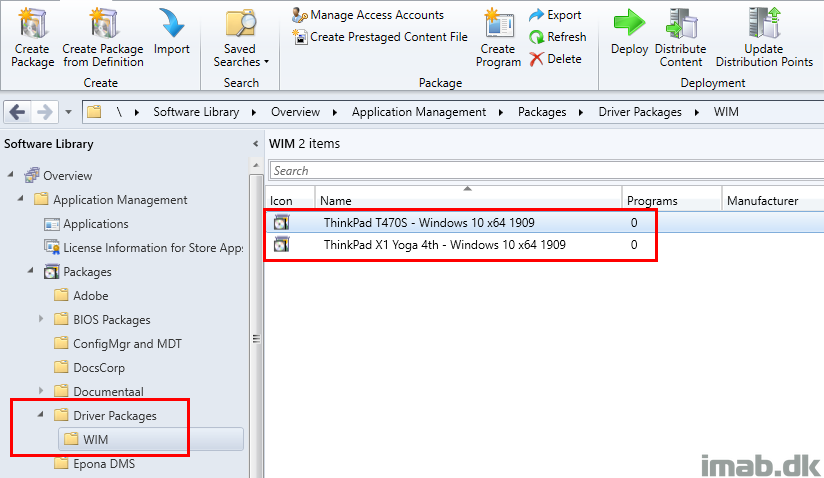Expand the Documentaal folder
This screenshot has width=824, height=478.
pyautogui.click(x=41, y=390)
